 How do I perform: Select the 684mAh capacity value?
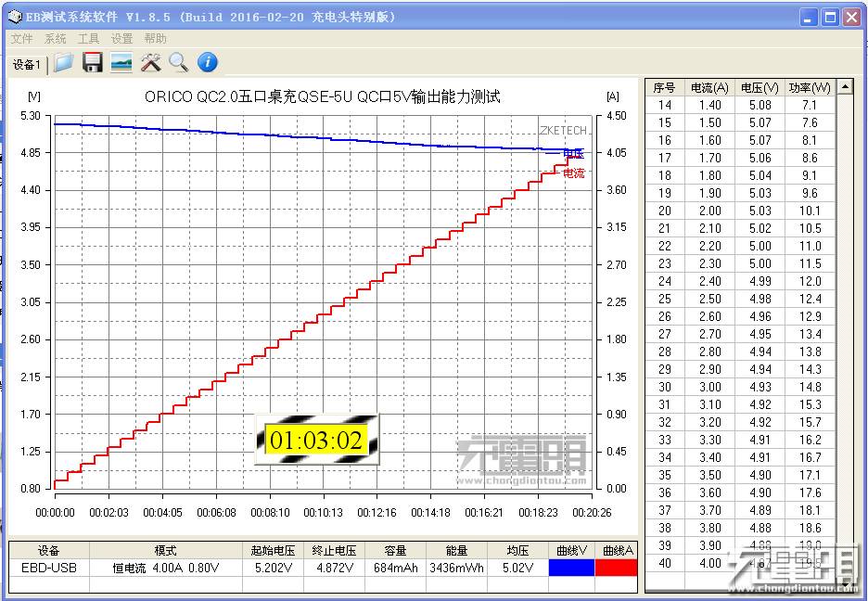point(395,568)
